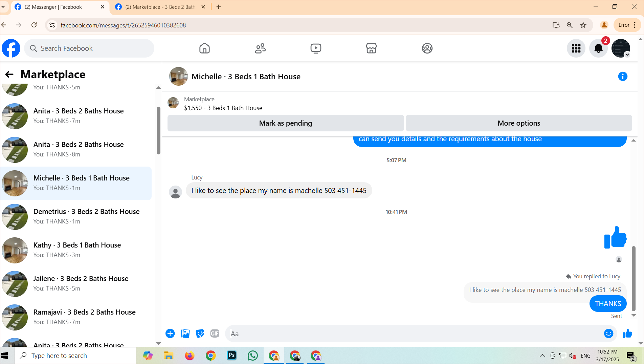Viewport: 644px width, 364px height.
Task: Open the Windows notification center icon
Action: [x=630, y=356]
